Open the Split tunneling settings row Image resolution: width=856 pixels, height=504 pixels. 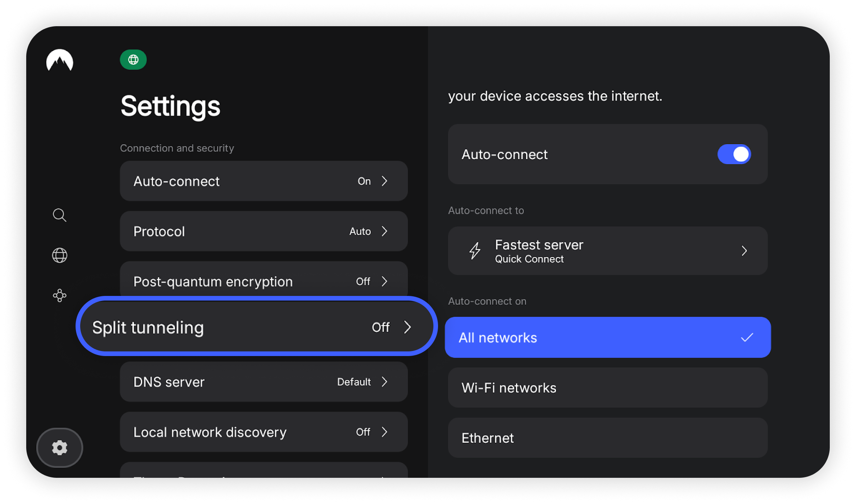pyautogui.click(x=256, y=327)
